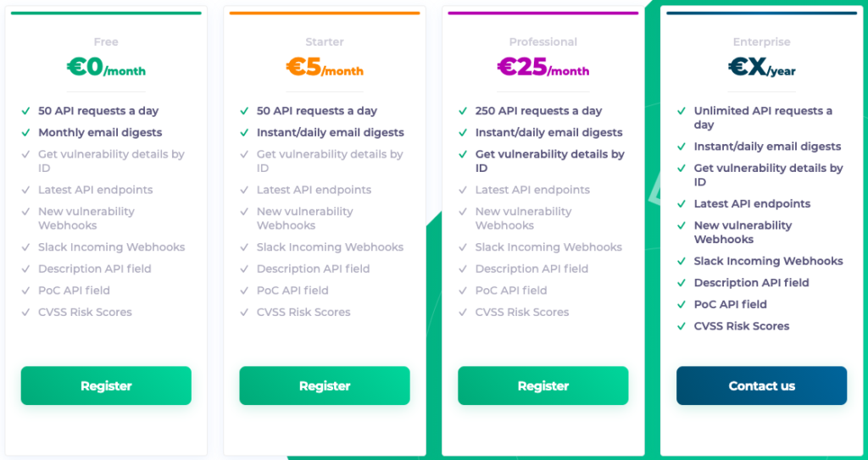Screen dimensions: 868x460
Task: Click the checkmark next to Enterprise Slack Incoming Webhooks
Action: point(682,261)
